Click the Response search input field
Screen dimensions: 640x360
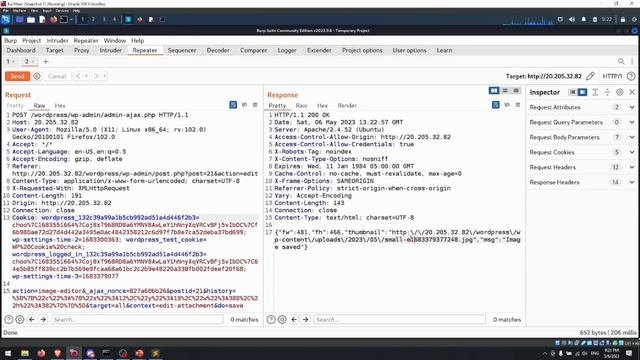click(400, 320)
